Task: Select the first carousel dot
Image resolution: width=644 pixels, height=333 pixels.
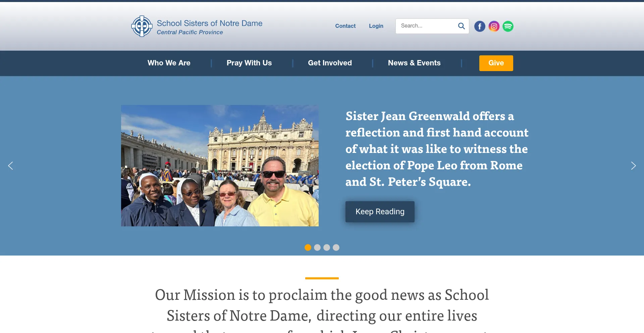Action: (308, 247)
